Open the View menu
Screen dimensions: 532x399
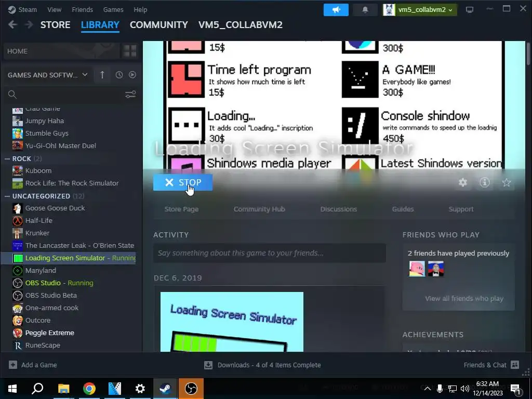pyautogui.click(x=54, y=9)
